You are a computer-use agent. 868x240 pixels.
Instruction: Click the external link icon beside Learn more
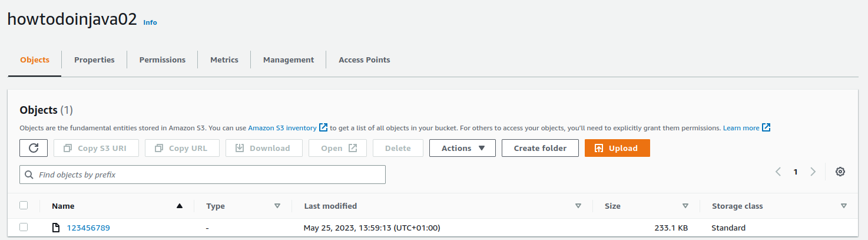point(766,127)
